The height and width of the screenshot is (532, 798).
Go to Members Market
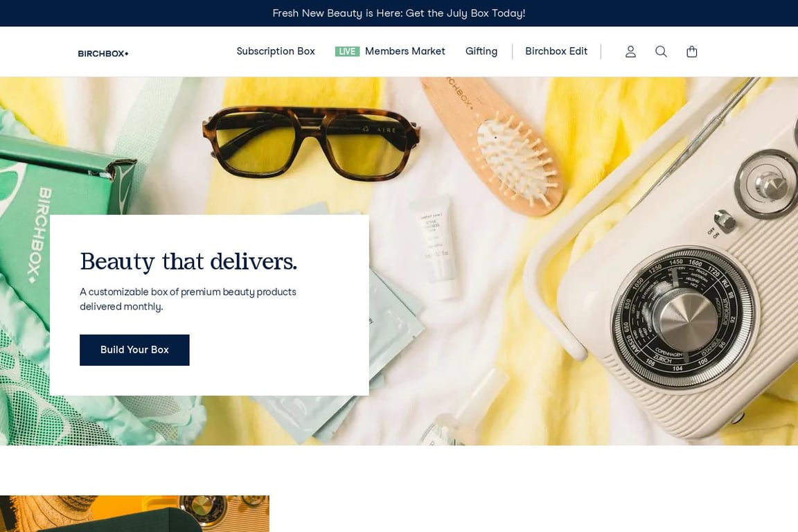pos(405,51)
